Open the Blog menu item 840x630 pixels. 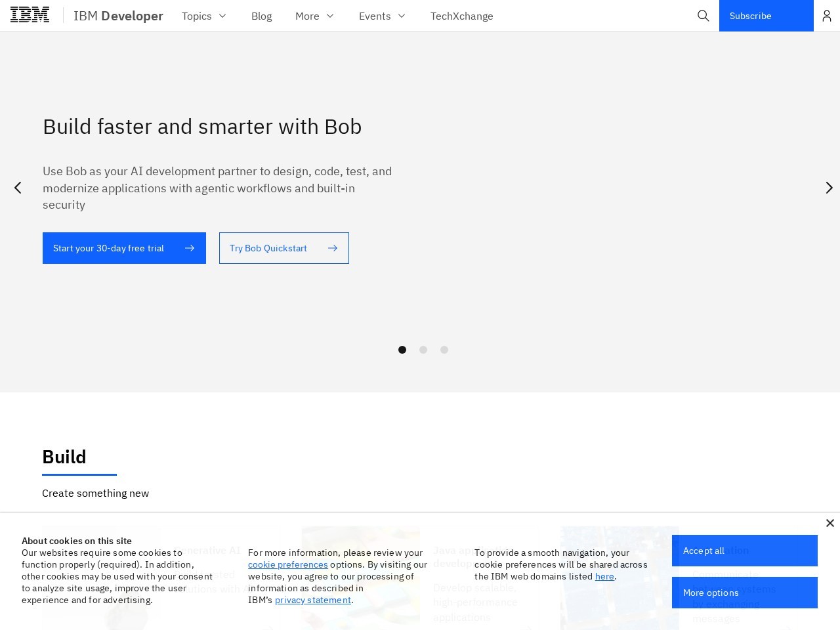point(261,16)
